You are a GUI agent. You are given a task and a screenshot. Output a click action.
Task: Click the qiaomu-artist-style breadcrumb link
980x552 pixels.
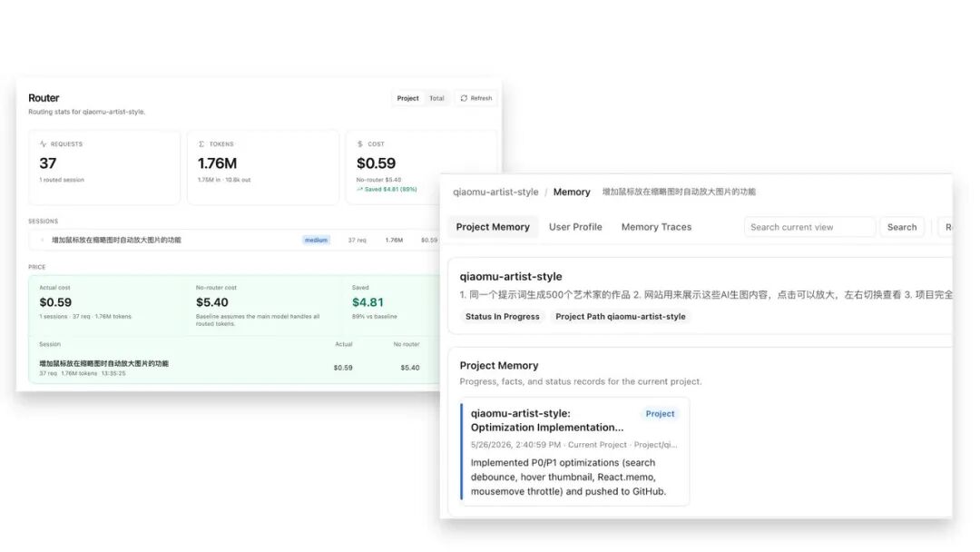click(495, 192)
